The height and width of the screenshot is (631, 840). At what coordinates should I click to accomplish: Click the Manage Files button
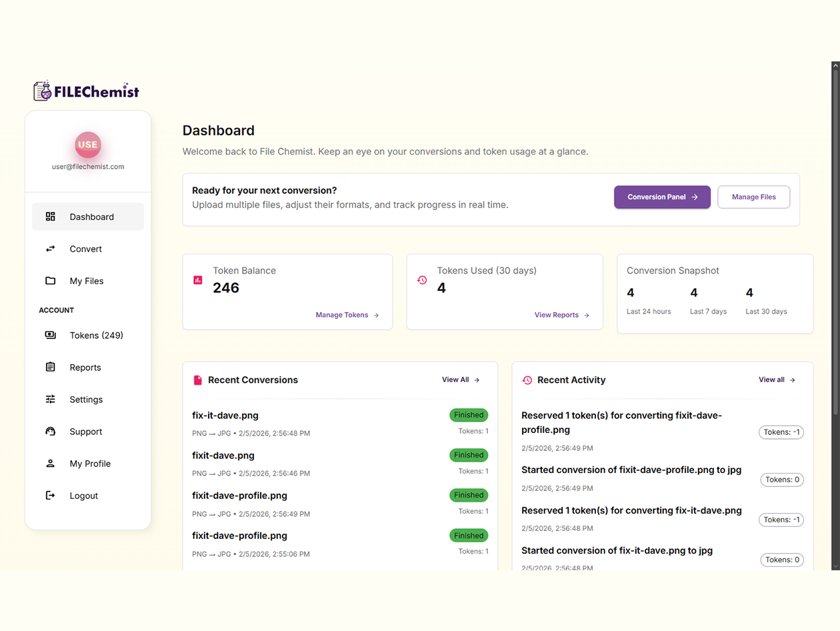(753, 197)
